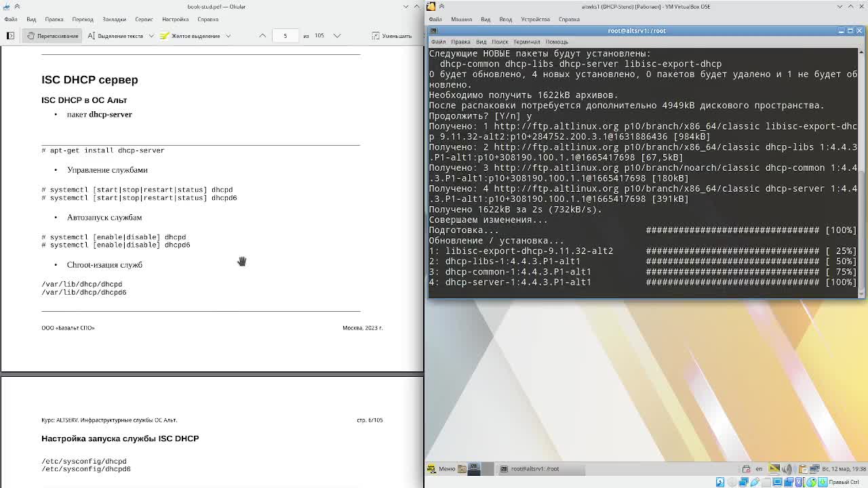Click VirtualBox Правый Ctrl host key indicator
The image size is (868, 488).
point(844,482)
